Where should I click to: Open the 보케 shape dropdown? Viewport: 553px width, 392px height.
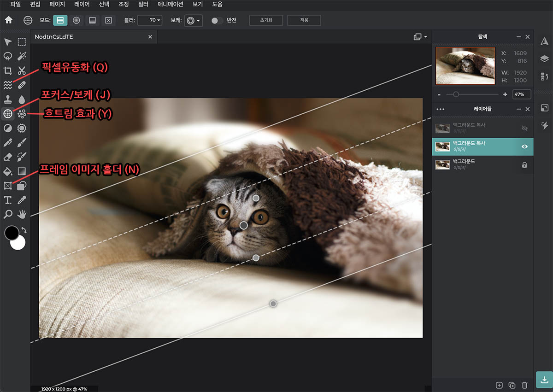click(x=193, y=20)
